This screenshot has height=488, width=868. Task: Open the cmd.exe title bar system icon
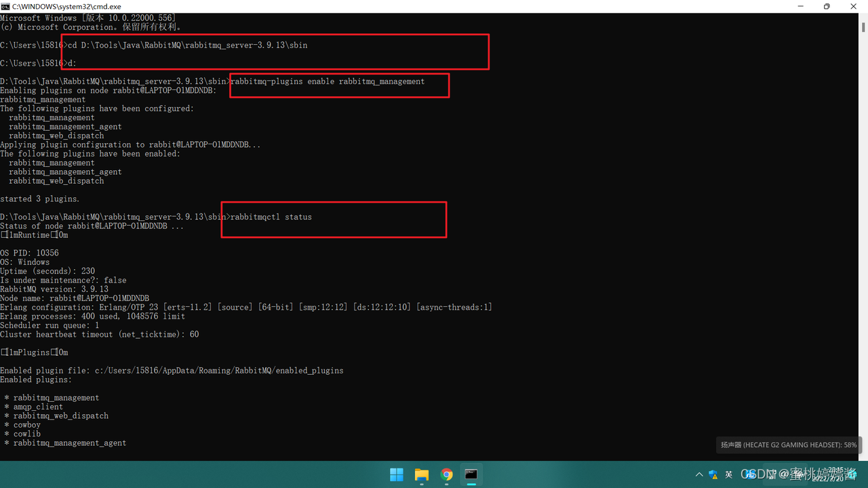(x=5, y=6)
